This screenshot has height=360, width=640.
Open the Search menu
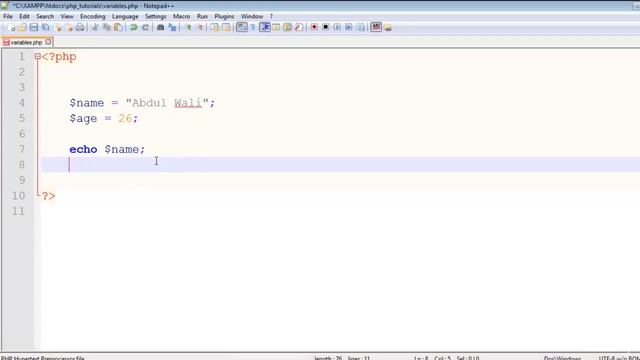(x=45, y=16)
